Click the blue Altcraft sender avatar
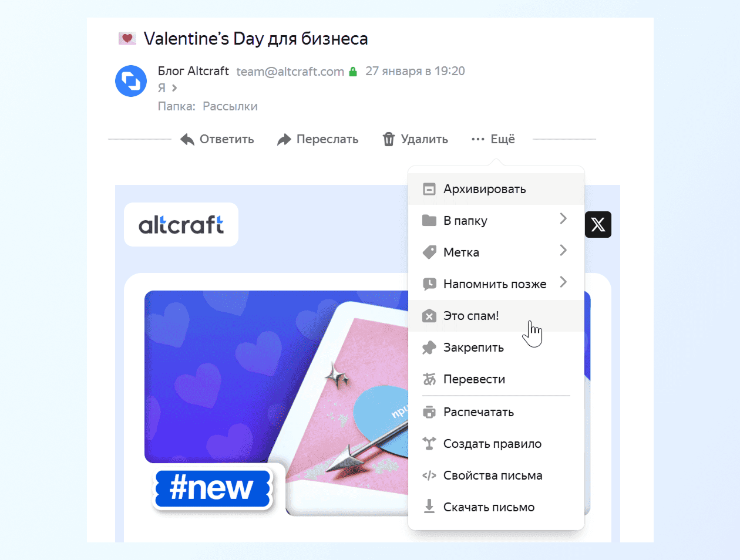This screenshot has height=560, width=740. 131,81
